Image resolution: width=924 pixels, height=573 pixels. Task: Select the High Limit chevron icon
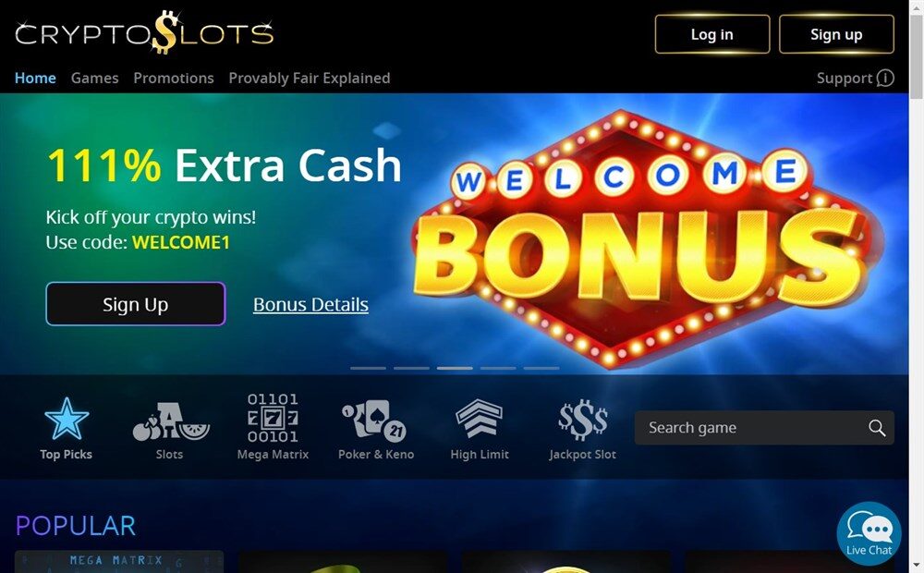tap(479, 418)
